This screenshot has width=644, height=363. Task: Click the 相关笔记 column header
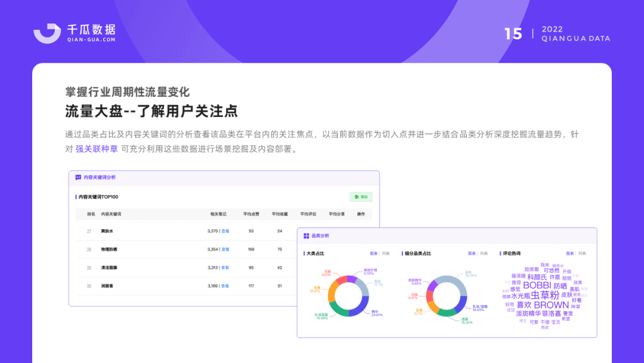tap(218, 213)
